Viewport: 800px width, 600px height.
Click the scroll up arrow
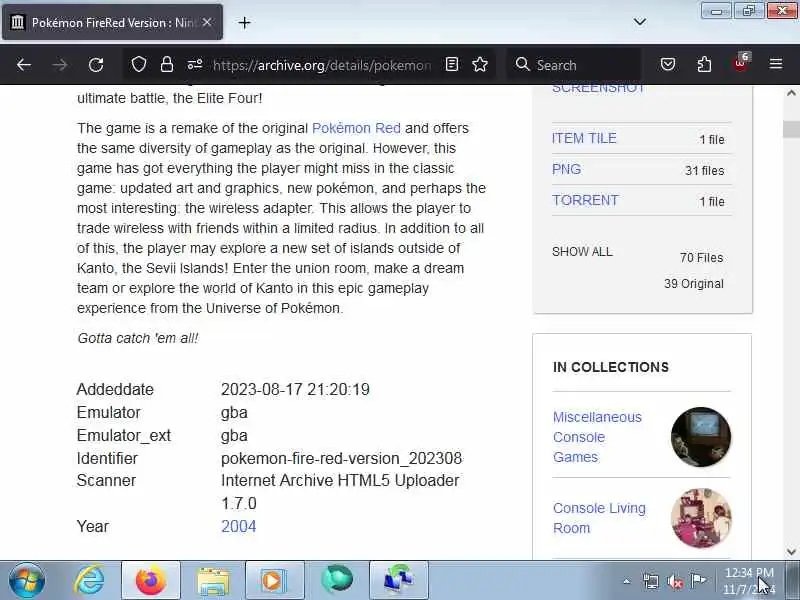coord(791,93)
